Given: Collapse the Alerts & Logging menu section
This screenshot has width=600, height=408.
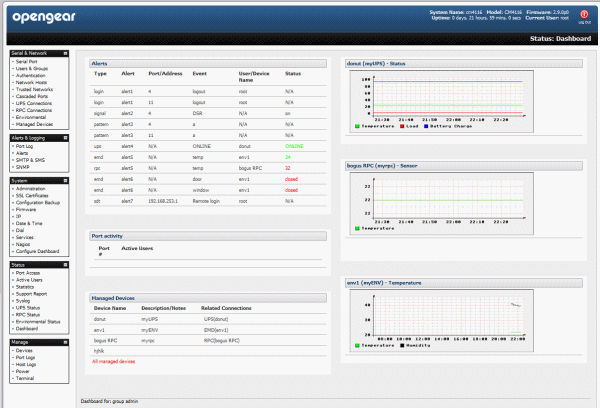Looking at the screenshot, I should (65, 138).
